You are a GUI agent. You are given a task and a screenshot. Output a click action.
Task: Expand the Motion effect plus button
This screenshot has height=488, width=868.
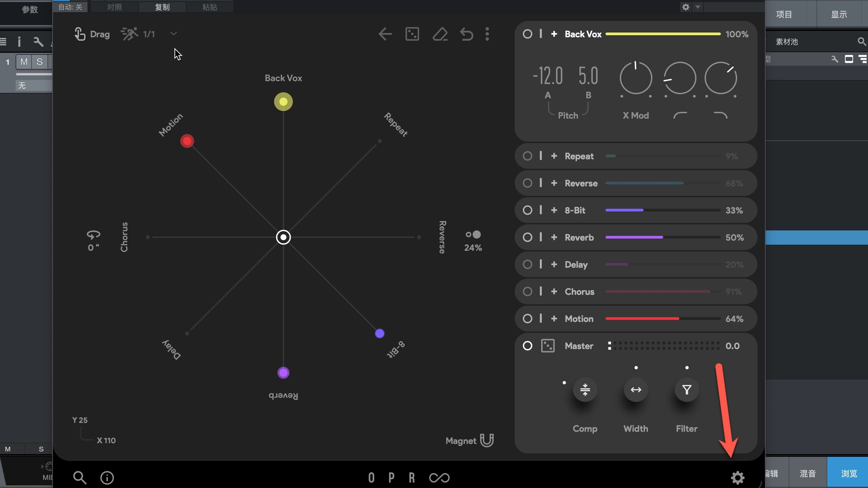(x=554, y=319)
